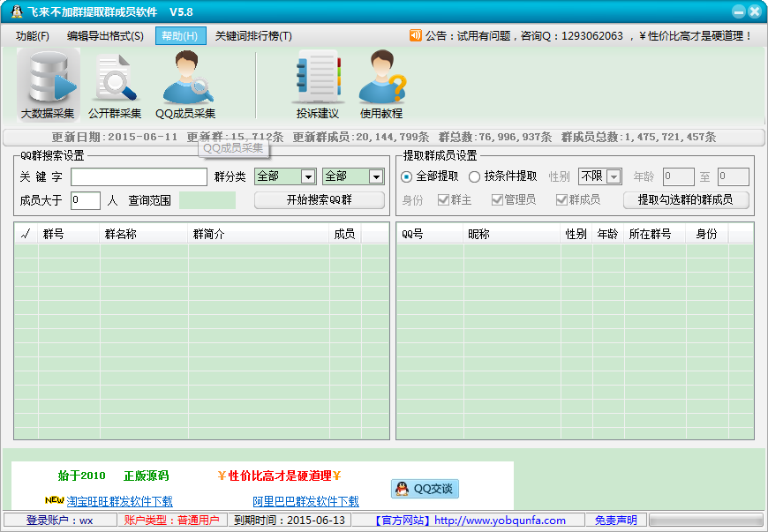The width and height of the screenshot is (768, 532).
Task: Click the checkmark select-all column header
Action: (26, 234)
